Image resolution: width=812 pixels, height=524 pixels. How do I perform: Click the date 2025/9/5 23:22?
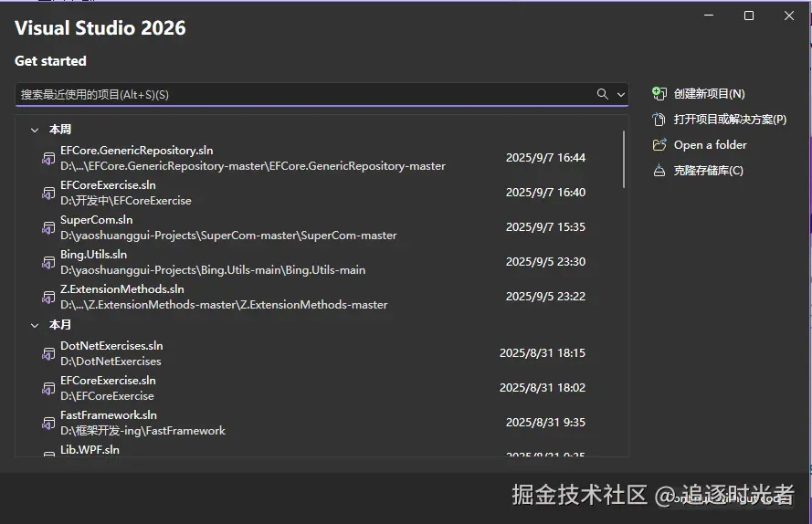(545, 296)
